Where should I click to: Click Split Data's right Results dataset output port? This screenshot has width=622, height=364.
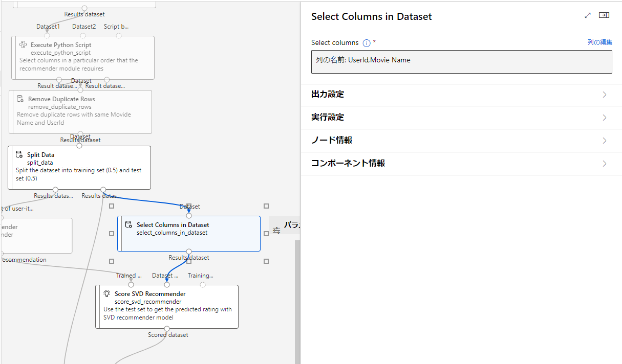click(x=103, y=190)
